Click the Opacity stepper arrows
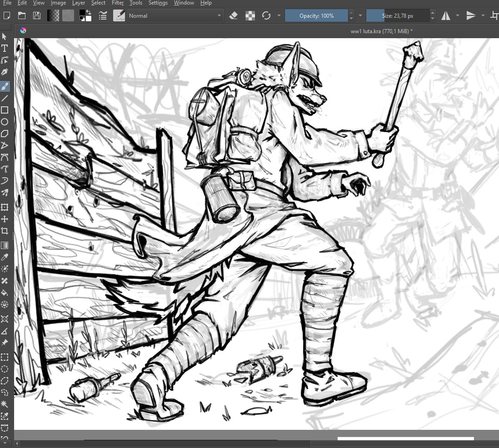This screenshot has height=448, width=499. point(351,15)
